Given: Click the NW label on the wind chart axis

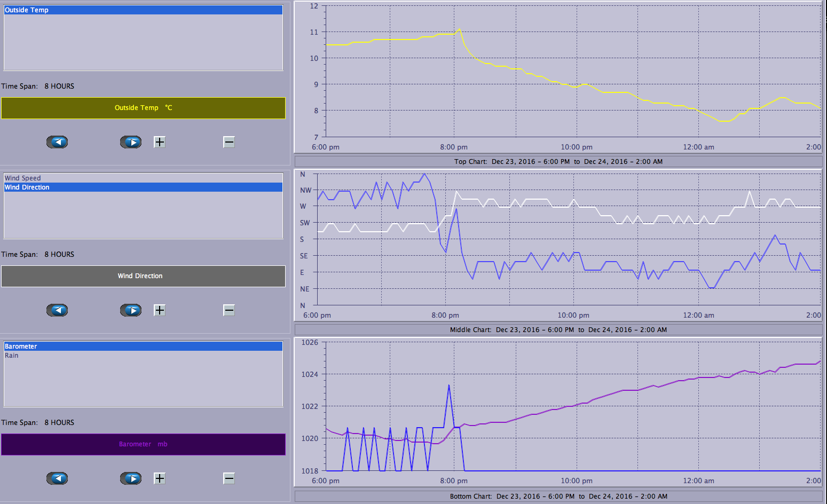Looking at the screenshot, I should [x=305, y=191].
